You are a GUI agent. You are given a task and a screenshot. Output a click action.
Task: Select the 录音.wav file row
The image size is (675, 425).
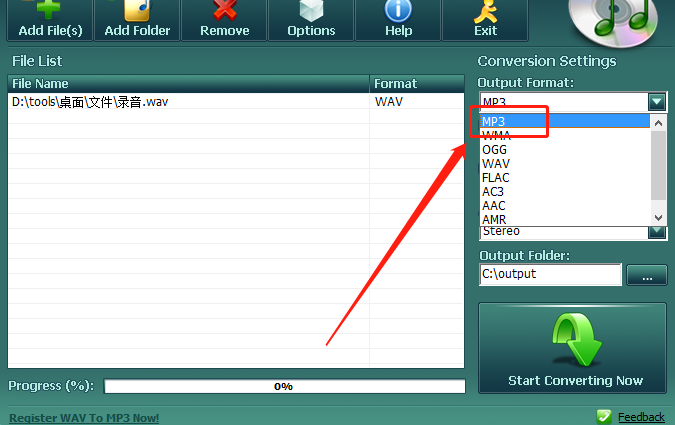coord(235,102)
